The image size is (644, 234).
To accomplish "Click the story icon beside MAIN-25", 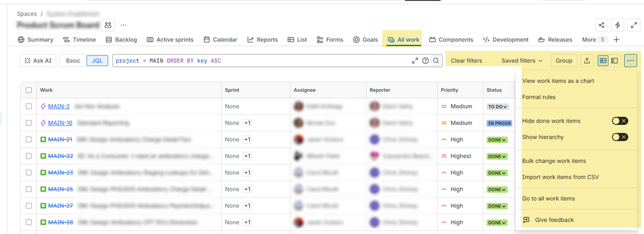I will pos(43,190).
